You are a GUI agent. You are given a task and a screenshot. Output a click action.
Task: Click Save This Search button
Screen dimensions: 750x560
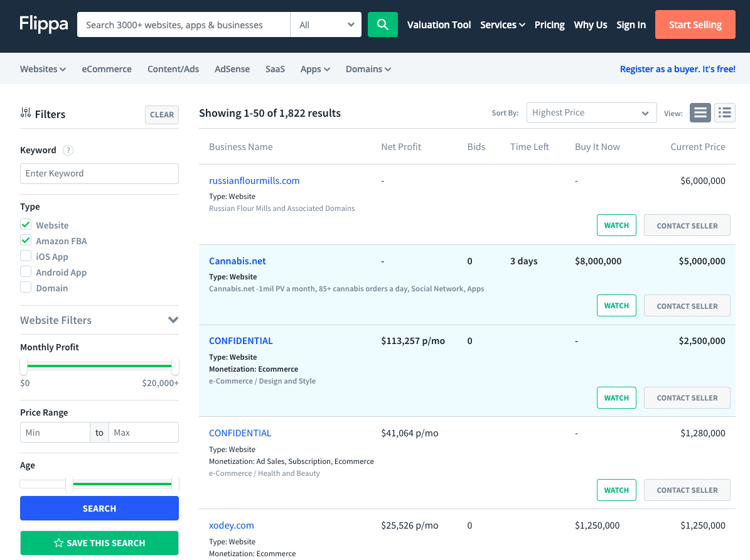(x=100, y=543)
